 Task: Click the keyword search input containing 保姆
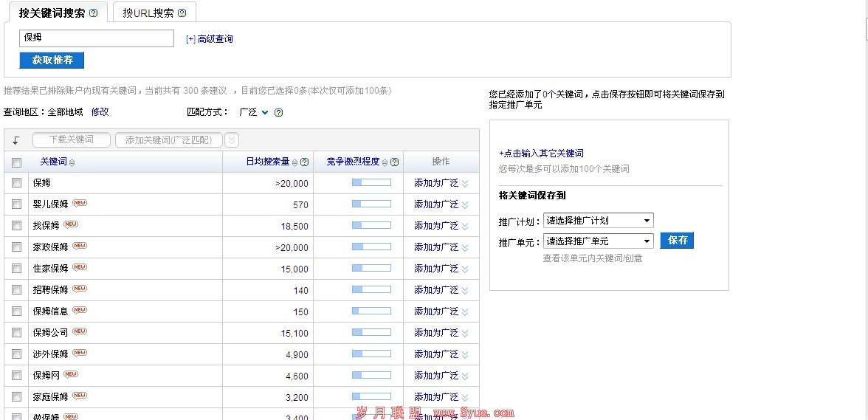96,38
